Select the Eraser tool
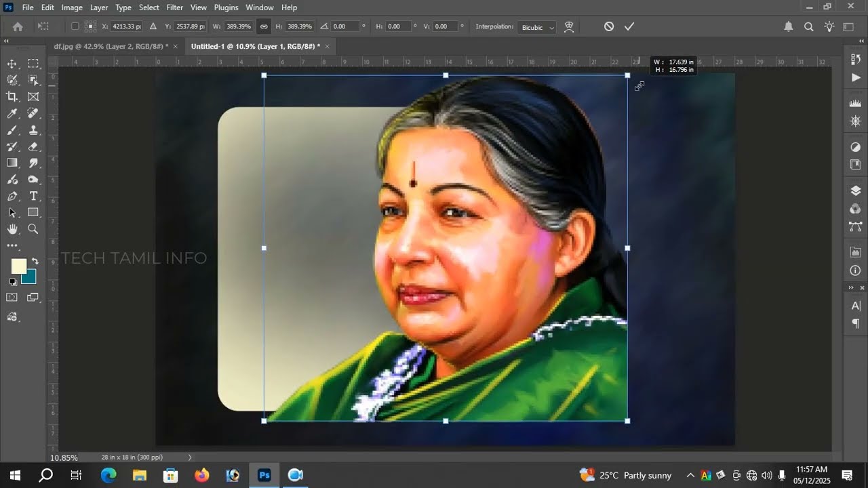 click(x=33, y=146)
